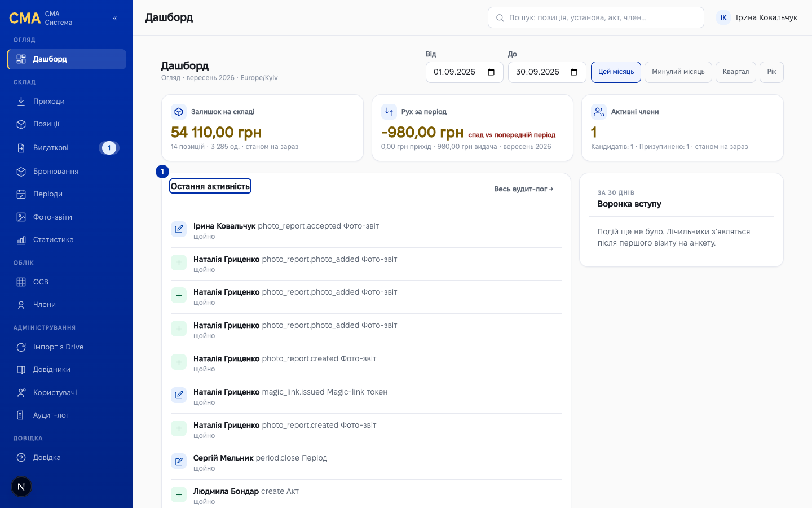Image resolution: width=812 pixels, height=508 pixels.
Task: Click the round N logo icon at bottom
Action: pyautogui.click(x=21, y=487)
